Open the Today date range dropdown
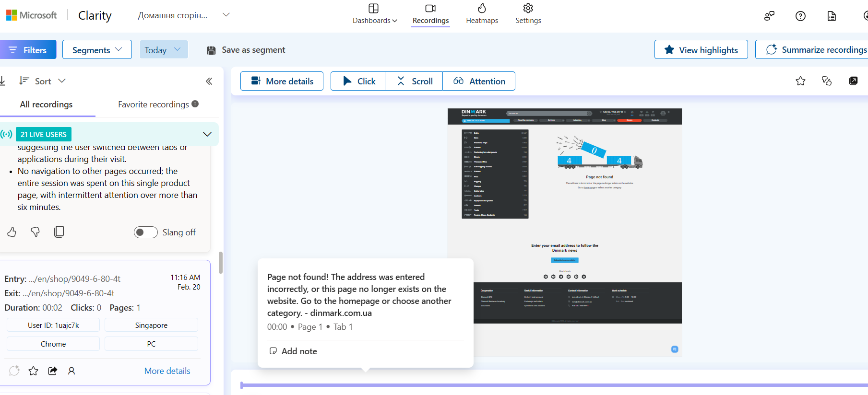 coord(163,49)
